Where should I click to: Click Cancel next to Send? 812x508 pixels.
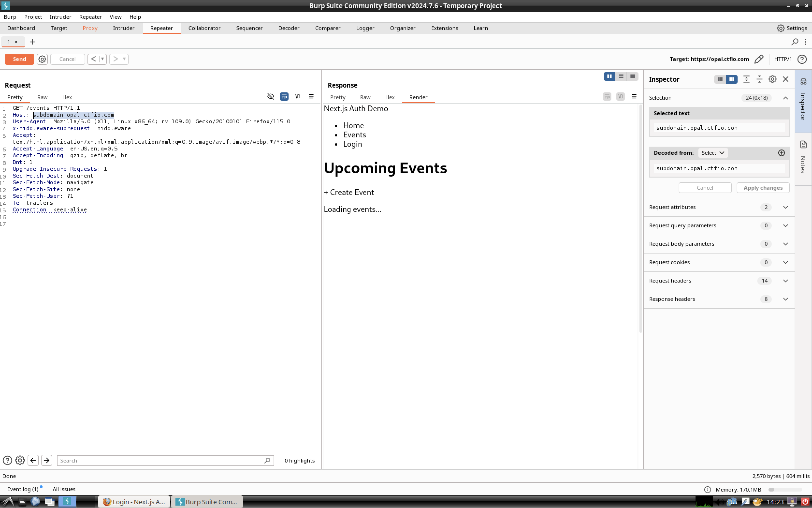(67, 59)
